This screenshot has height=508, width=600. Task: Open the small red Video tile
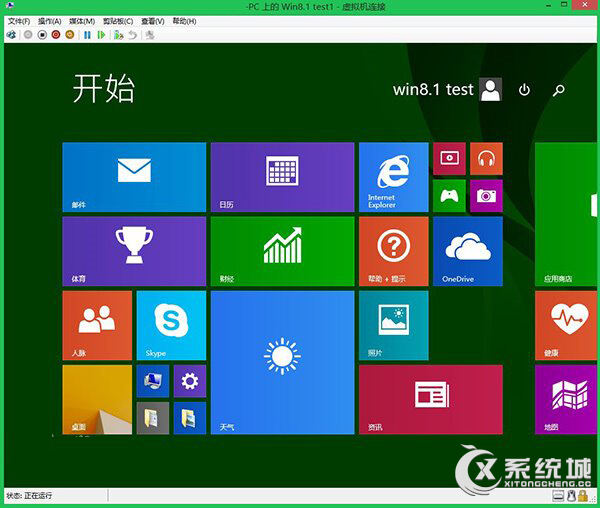[x=449, y=159]
